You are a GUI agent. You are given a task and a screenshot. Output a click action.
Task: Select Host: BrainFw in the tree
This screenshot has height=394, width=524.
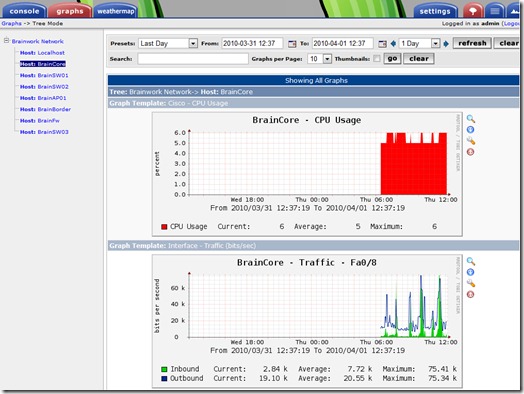40,121
